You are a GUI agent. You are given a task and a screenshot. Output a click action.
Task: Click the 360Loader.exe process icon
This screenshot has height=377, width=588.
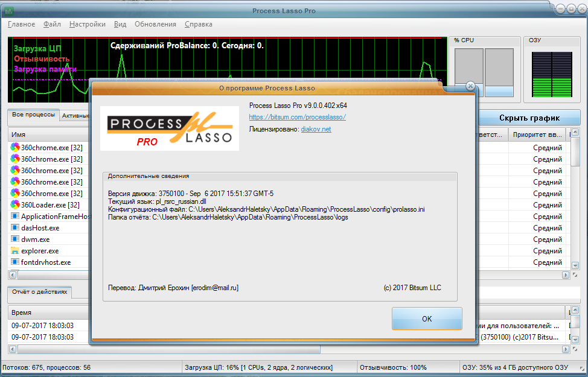pyautogui.click(x=15, y=204)
